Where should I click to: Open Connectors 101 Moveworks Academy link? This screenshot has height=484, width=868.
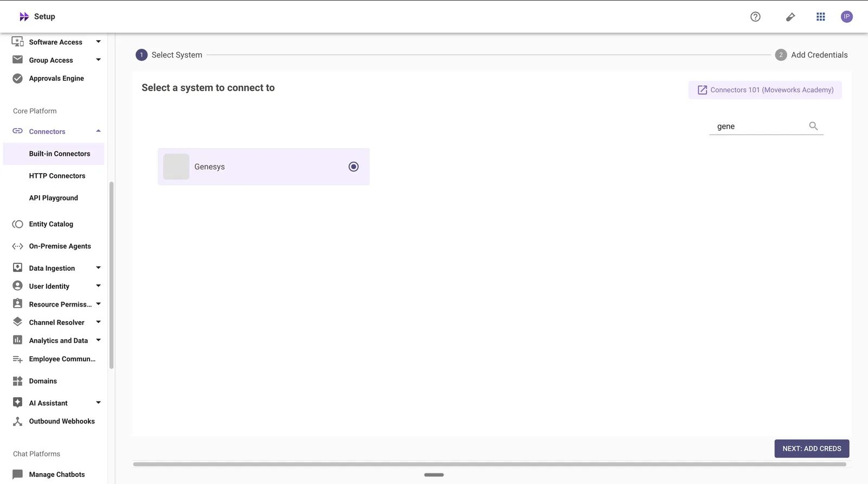765,90
